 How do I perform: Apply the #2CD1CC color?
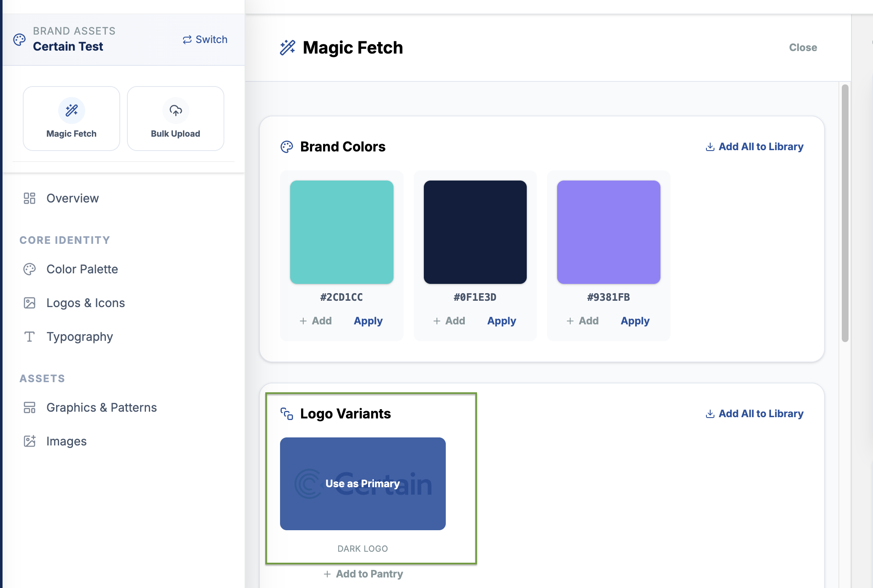[x=368, y=321]
